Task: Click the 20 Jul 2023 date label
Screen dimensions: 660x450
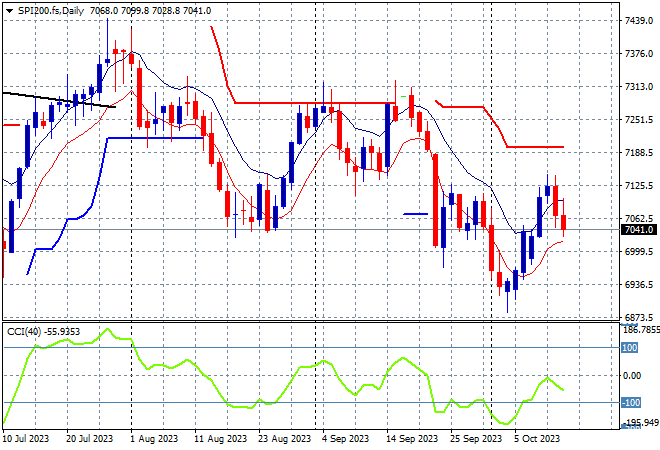Action: (90, 439)
